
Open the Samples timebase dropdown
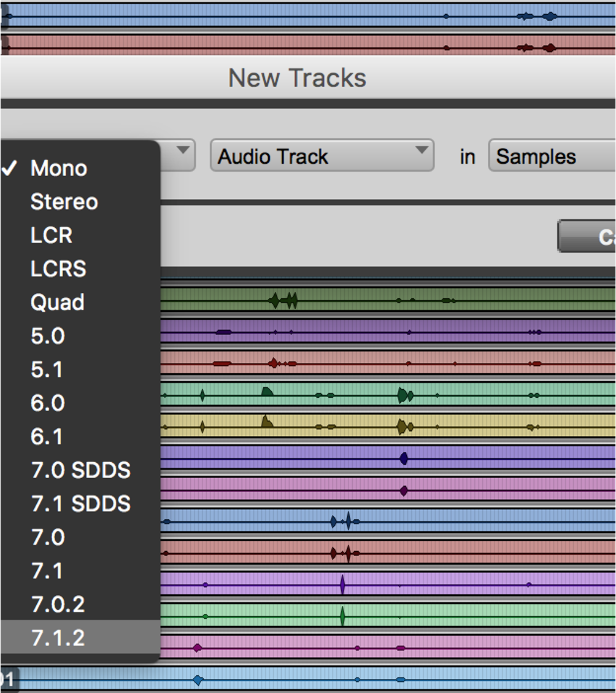tap(551, 157)
